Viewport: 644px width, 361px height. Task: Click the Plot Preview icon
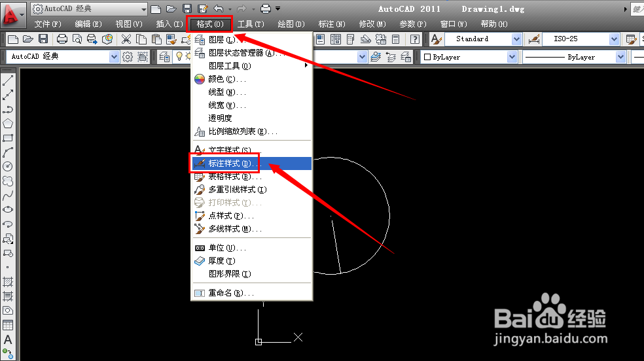pos(77,39)
